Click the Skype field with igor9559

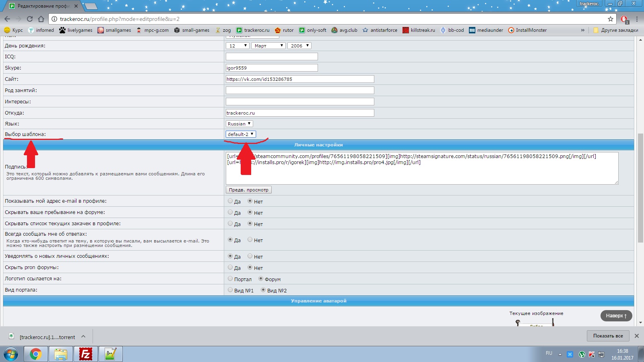(272, 68)
